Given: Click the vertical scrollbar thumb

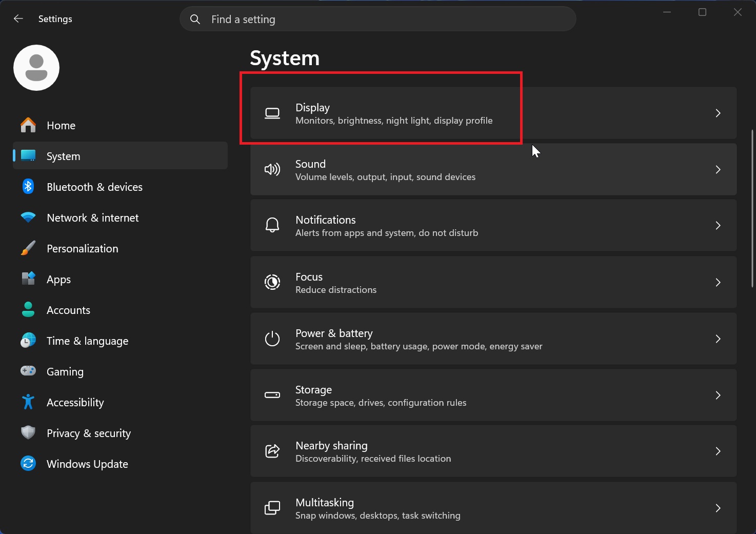Looking at the screenshot, I should tap(752, 208).
